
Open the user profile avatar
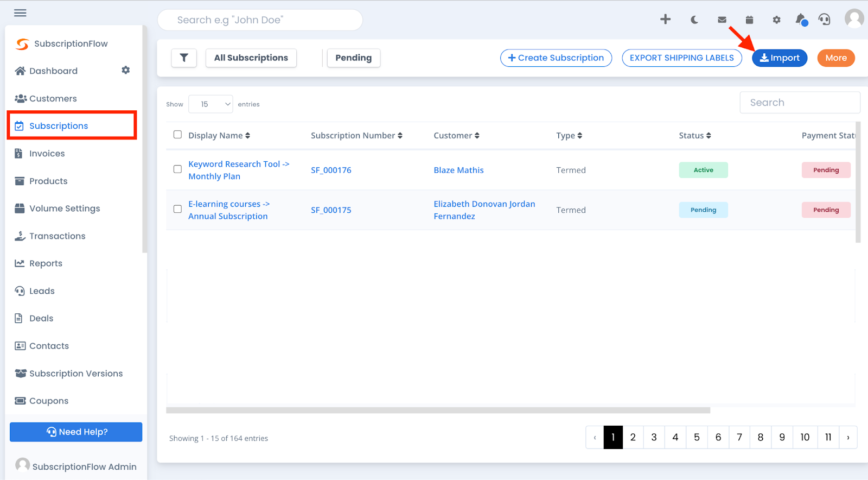point(854,18)
